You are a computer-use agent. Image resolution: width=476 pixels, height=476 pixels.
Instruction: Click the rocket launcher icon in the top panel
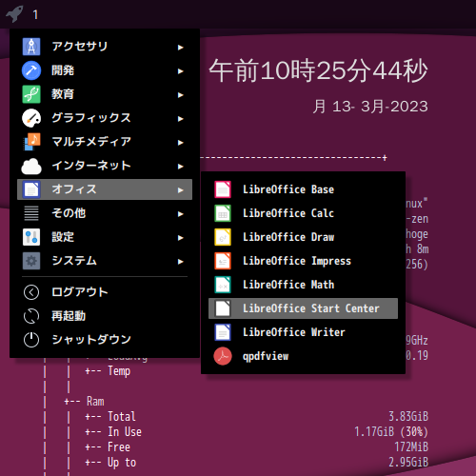pos(14,14)
